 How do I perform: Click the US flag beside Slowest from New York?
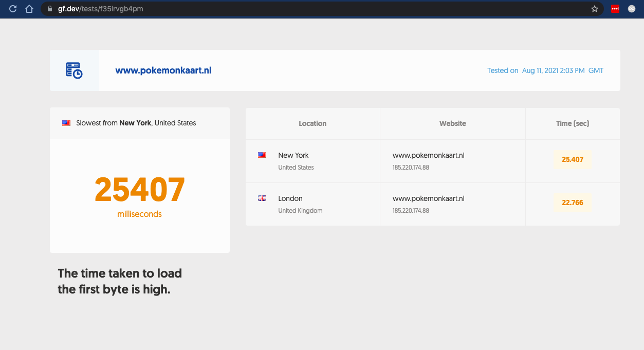tap(66, 123)
